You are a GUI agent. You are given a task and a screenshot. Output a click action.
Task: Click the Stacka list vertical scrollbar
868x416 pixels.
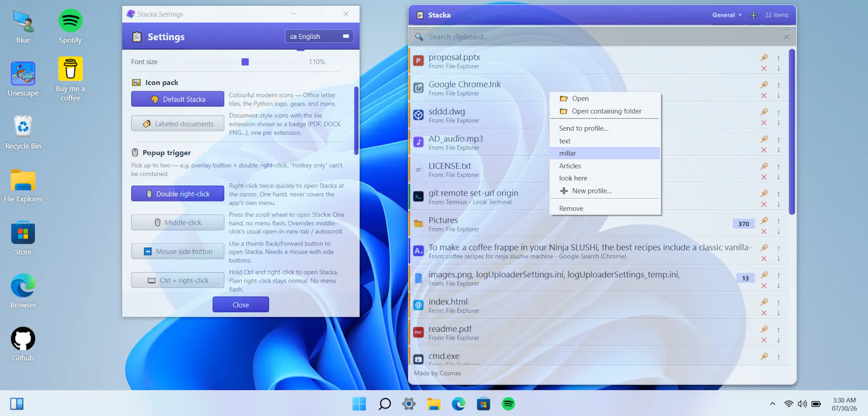792,131
